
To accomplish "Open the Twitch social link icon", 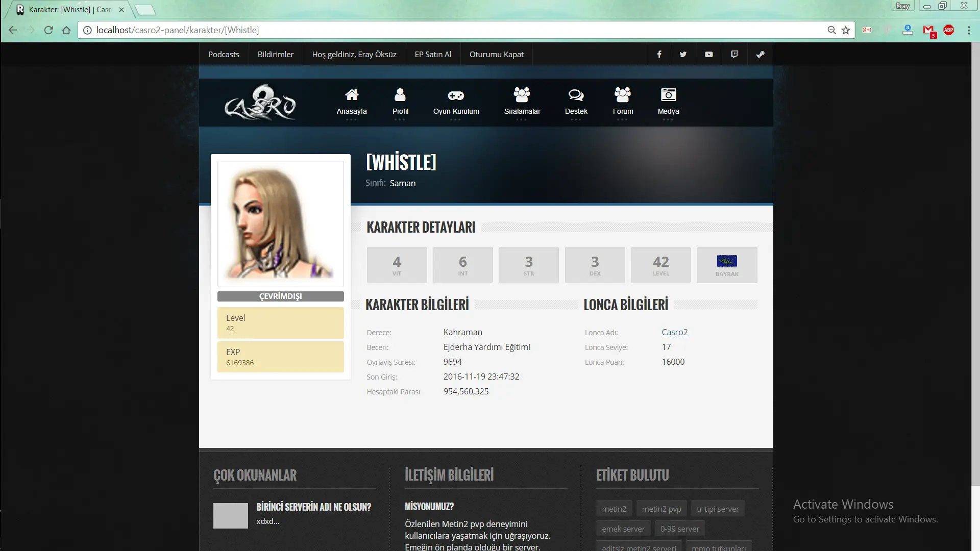I will pos(734,54).
